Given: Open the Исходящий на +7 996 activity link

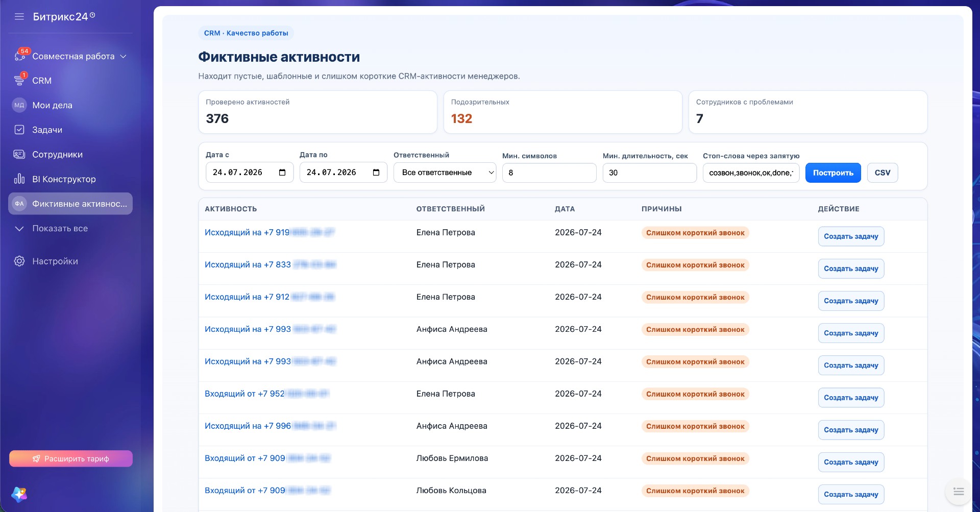Looking at the screenshot, I should click(x=271, y=426).
